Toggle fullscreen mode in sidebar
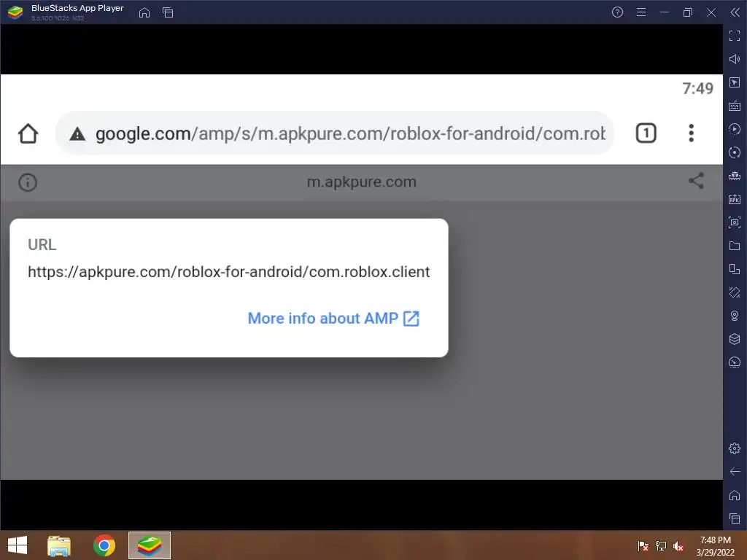 click(x=735, y=36)
